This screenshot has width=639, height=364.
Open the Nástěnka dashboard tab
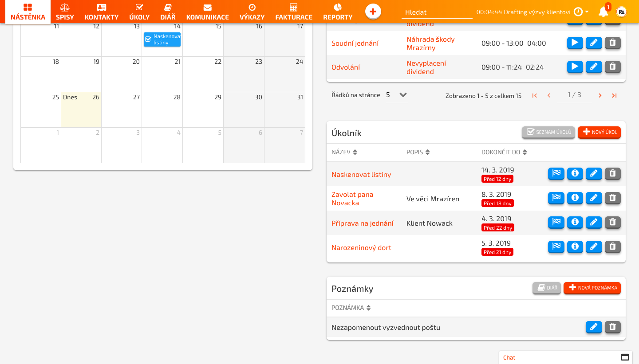coord(28,12)
